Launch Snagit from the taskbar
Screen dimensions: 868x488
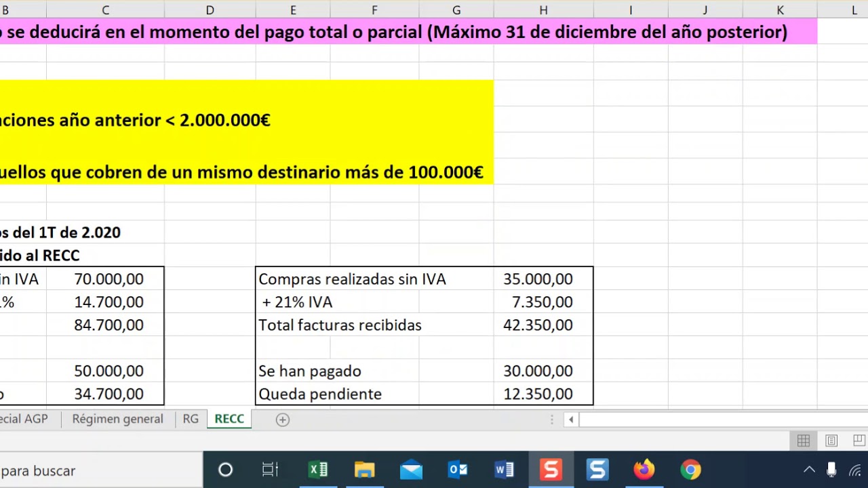pos(551,470)
